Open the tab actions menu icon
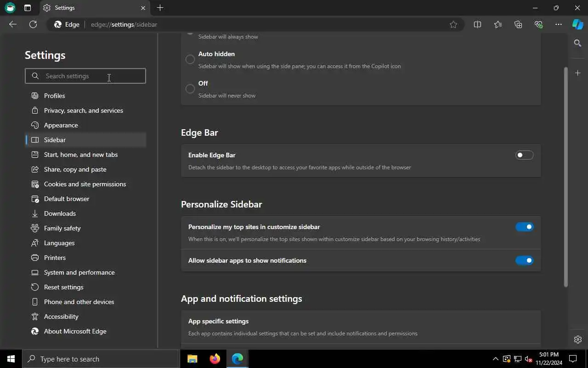The image size is (588, 368). pyautogui.click(x=28, y=8)
